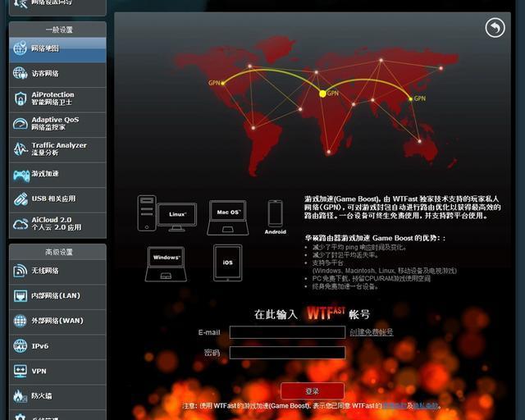This screenshot has width=525, height=420.
Task: Open Traffic Analyzer 流量分析
Action: (x=57, y=150)
